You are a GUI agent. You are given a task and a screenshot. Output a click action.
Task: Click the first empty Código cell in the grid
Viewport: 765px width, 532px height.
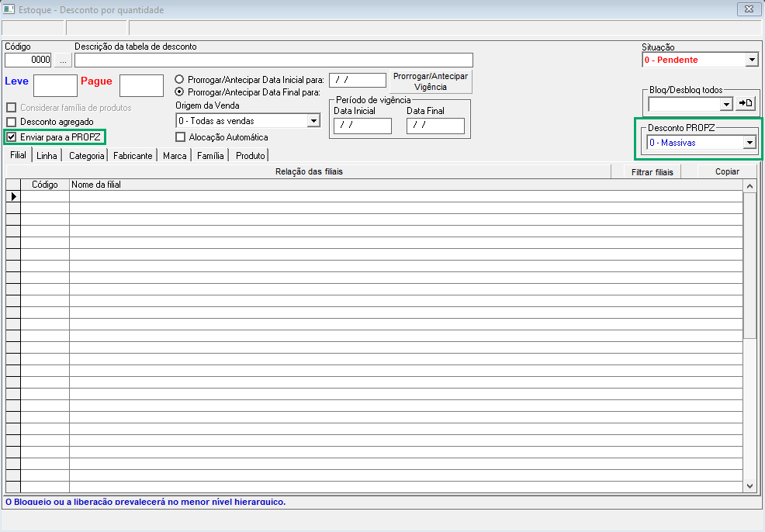(45, 196)
